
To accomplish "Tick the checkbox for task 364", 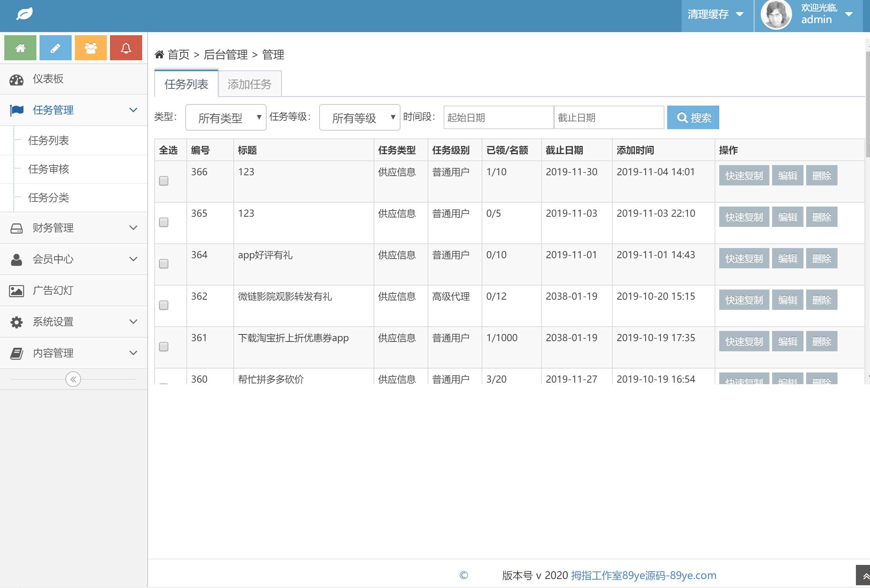I will coord(164,264).
